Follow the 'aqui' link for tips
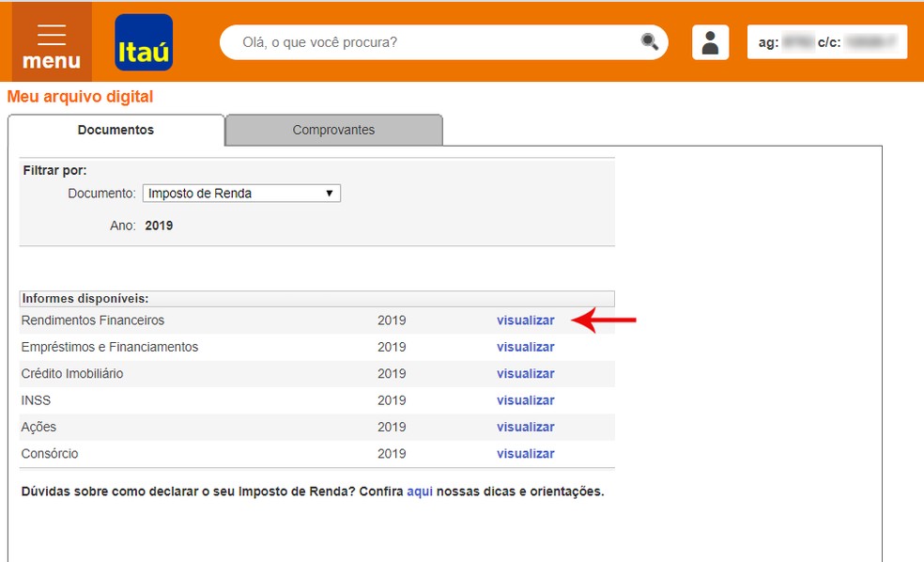Image resolution: width=924 pixels, height=562 pixels. pyautogui.click(x=420, y=492)
